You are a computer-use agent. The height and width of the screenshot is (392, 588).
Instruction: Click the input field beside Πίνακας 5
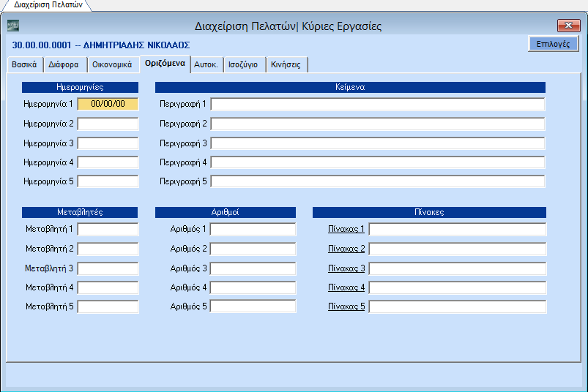(458, 306)
